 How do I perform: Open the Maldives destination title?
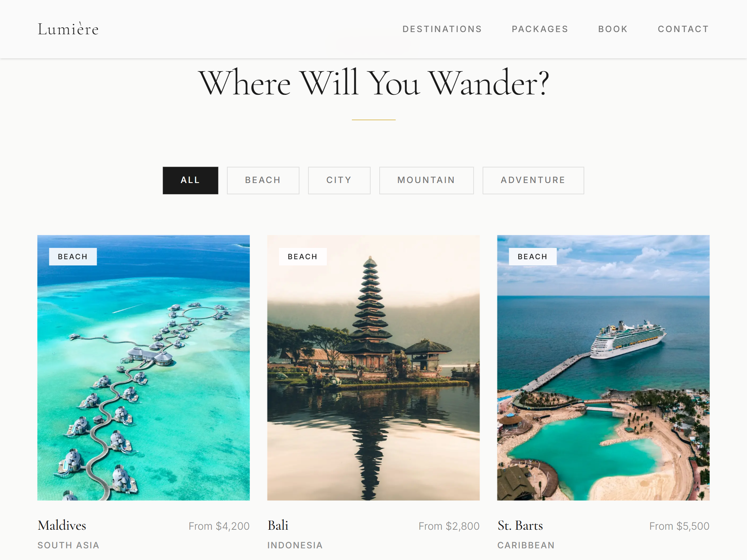(x=62, y=525)
